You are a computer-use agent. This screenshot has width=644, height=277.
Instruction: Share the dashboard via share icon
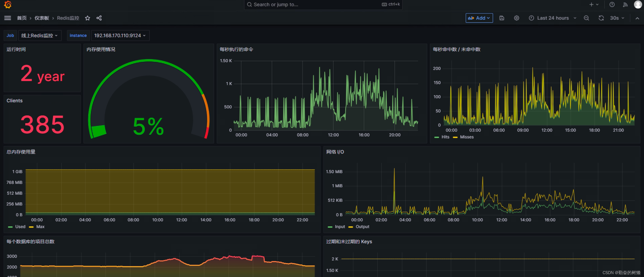[x=99, y=18]
